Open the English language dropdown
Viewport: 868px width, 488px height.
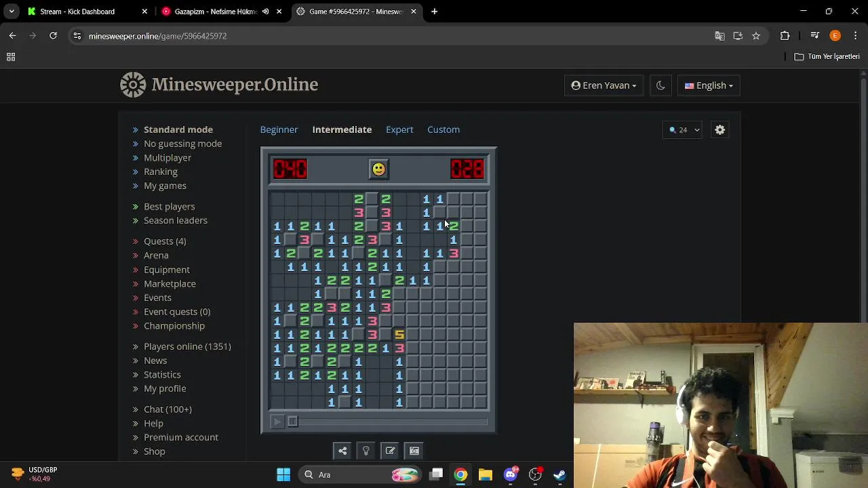709,85
